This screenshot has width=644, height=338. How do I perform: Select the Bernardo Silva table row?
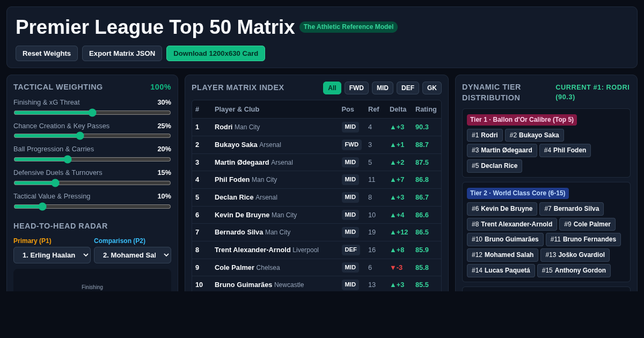pos(317,232)
